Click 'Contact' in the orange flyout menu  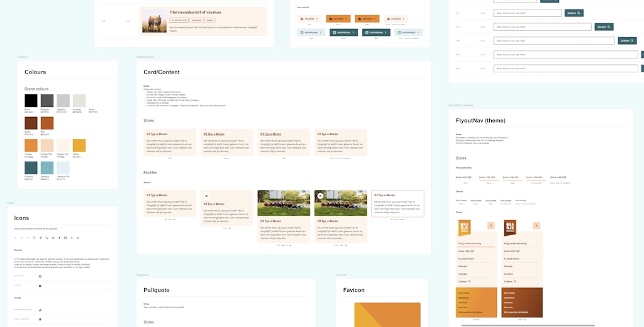pyautogui.click(x=464, y=274)
